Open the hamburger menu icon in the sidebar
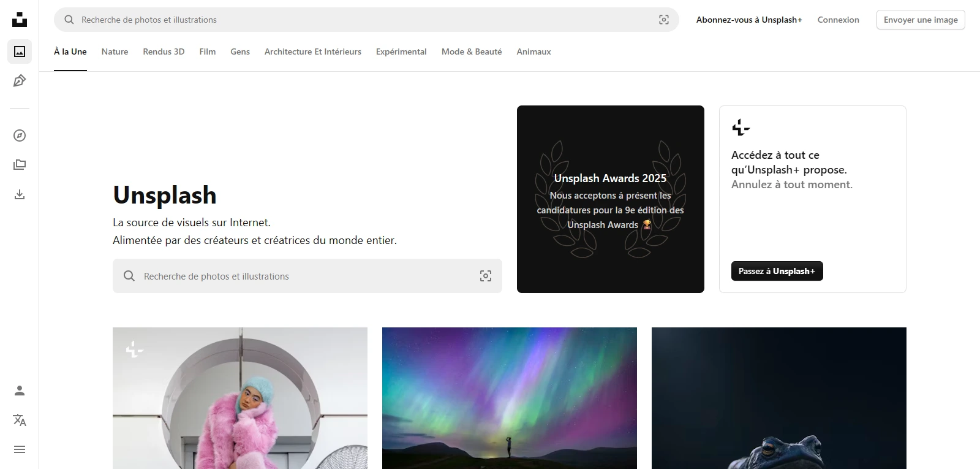This screenshot has width=980, height=469. tap(20, 449)
